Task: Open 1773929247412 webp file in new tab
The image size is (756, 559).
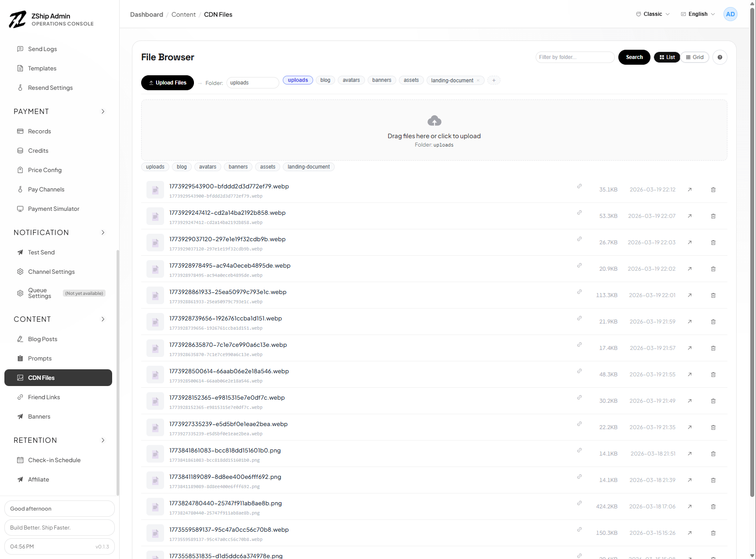Action: [x=690, y=216]
